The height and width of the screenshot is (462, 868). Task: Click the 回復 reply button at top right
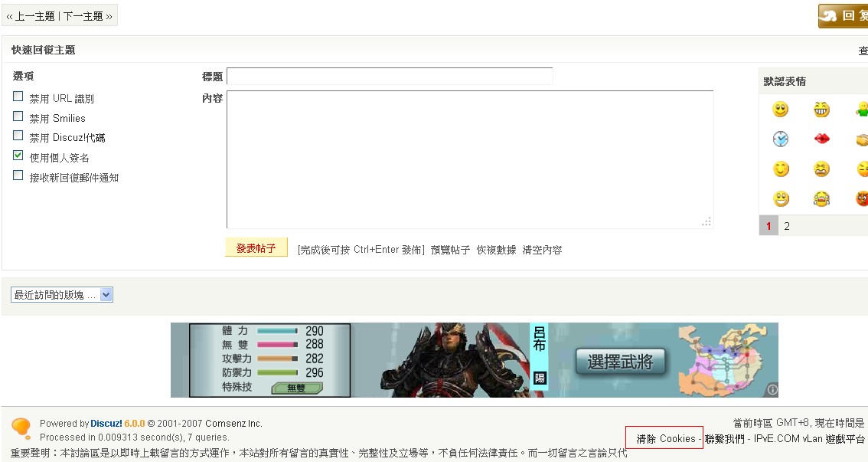coord(843,15)
